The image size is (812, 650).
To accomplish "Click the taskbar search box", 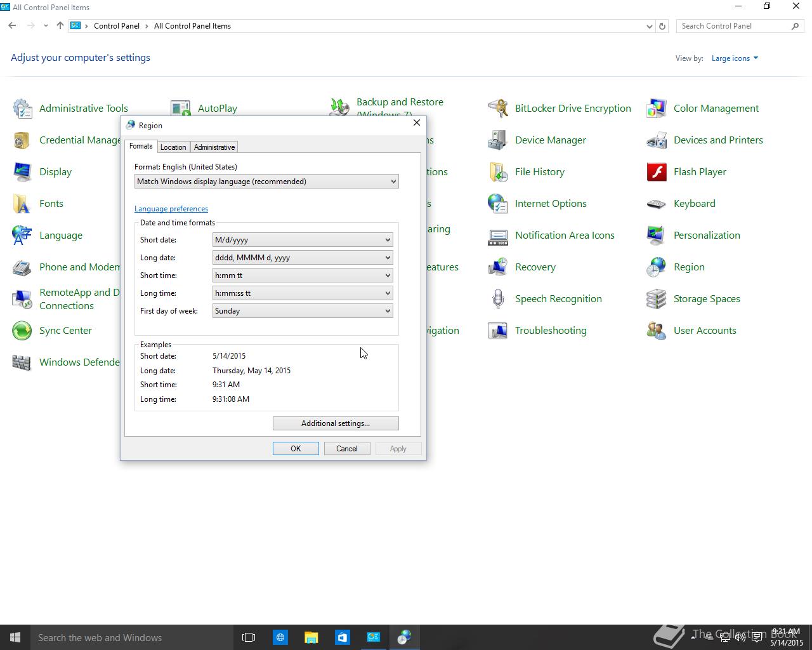I will point(132,637).
